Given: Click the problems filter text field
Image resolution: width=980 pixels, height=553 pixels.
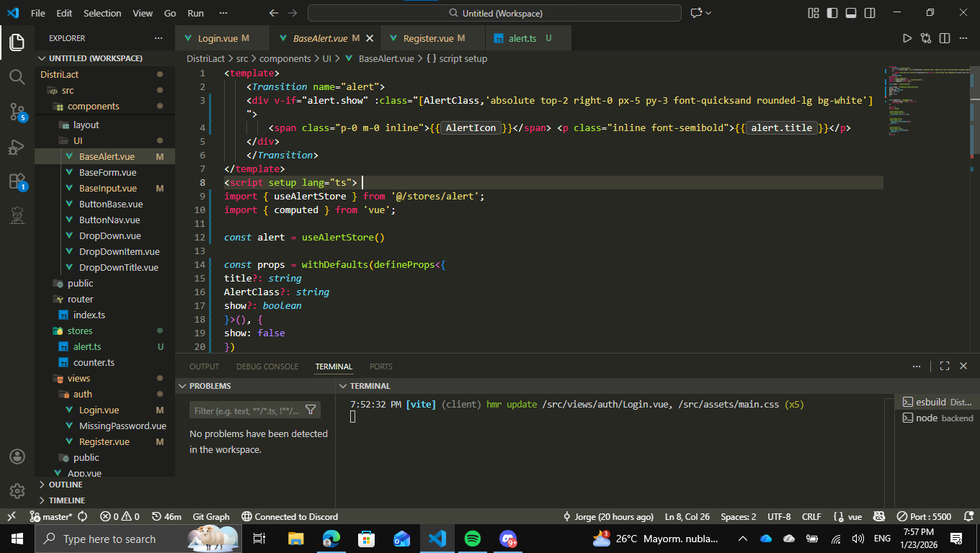Looking at the screenshot, I should coord(247,410).
